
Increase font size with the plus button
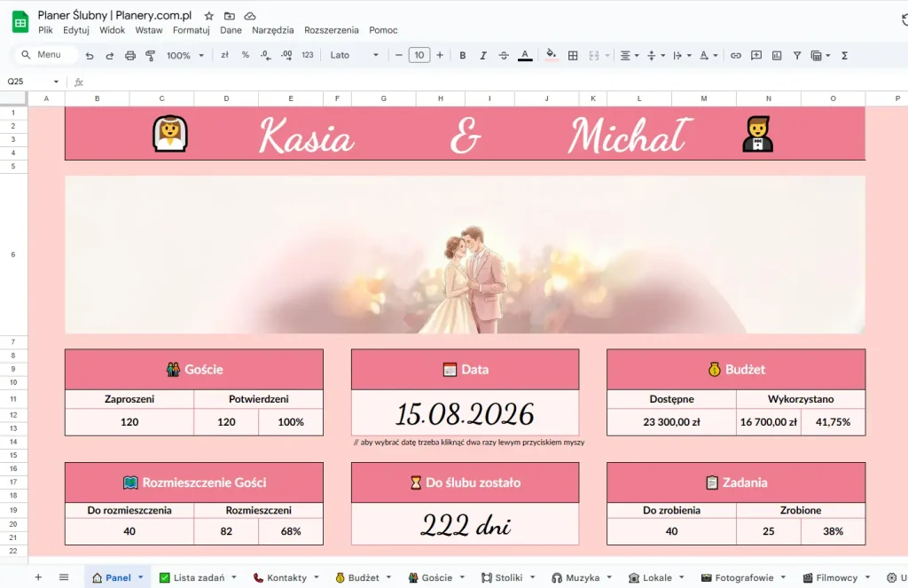pyautogui.click(x=440, y=56)
